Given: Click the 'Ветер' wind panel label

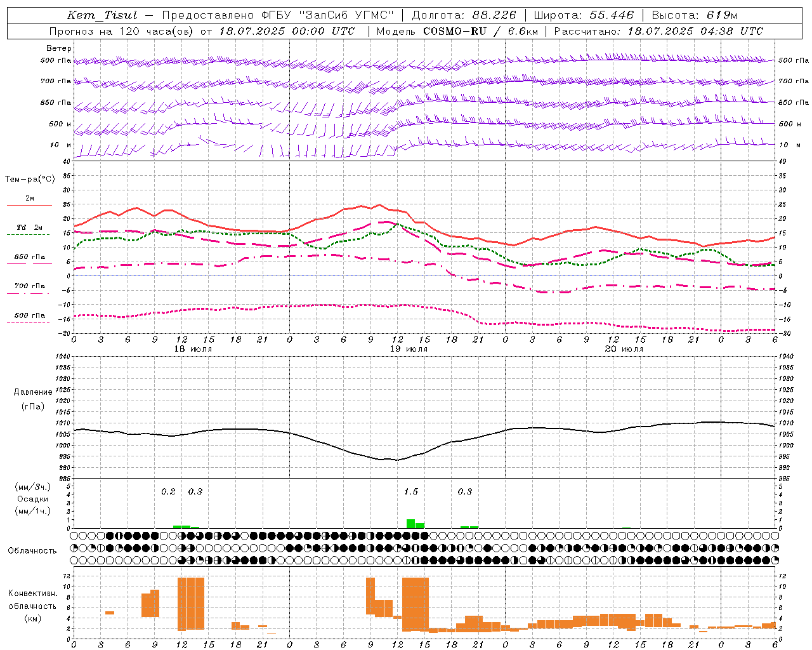Looking at the screenshot, I should 59,48.
